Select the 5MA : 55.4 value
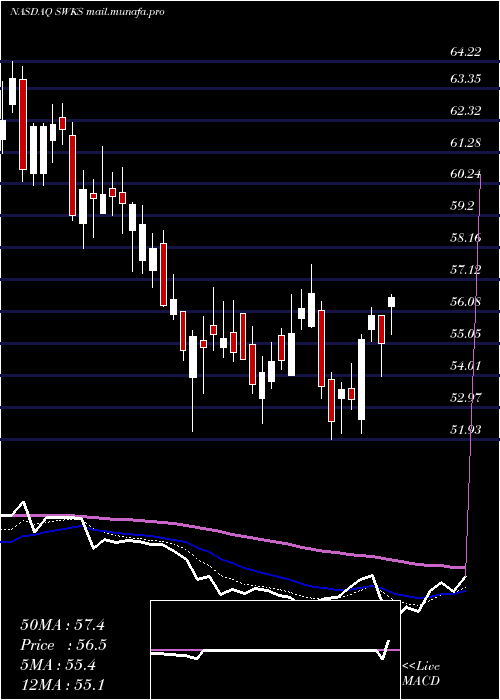500x700 pixels. point(58,665)
